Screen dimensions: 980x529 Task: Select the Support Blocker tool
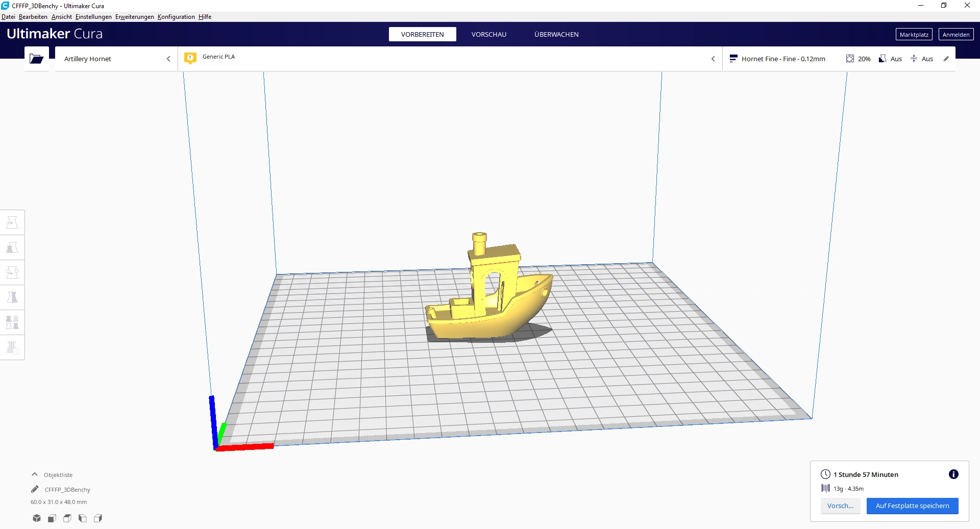click(12, 347)
